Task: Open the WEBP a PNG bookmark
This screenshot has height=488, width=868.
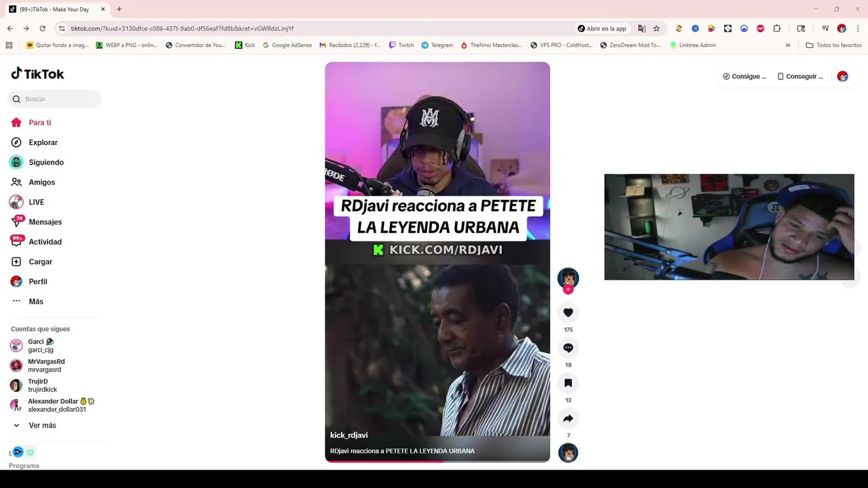Action: (x=127, y=45)
